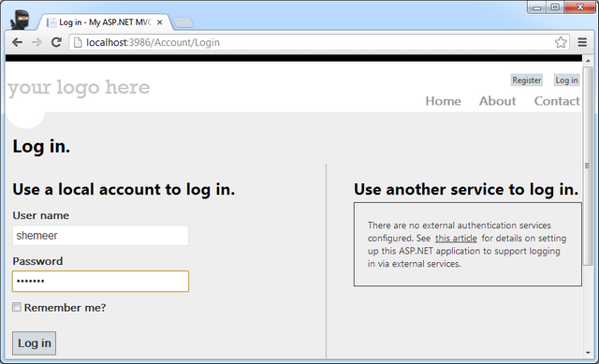This screenshot has height=364, width=599.
Task: Open the Register link in header
Action: coord(527,80)
